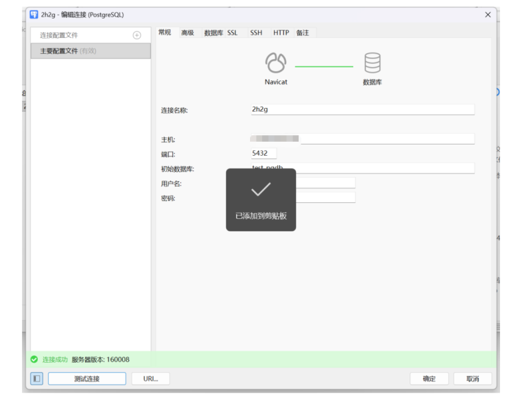This screenshot has height=406, width=532.
Task: Click the 端口 label
Action: 168,154
